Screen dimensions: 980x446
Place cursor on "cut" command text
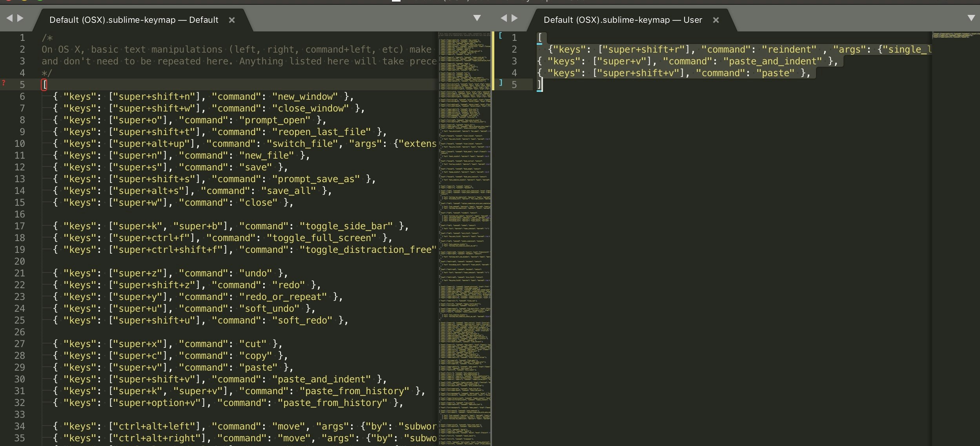click(x=253, y=344)
